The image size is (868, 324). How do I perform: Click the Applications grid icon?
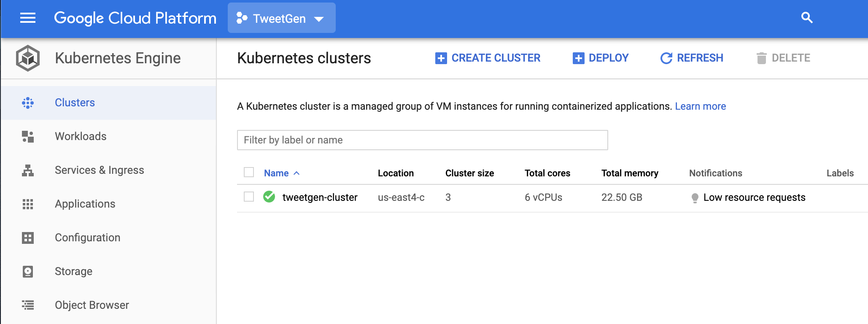[x=28, y=204]
